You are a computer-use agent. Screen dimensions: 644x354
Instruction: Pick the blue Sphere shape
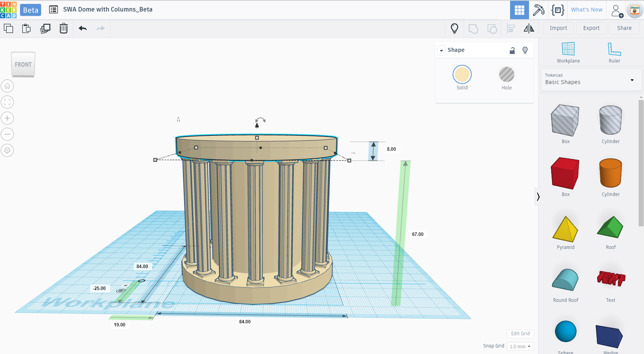pyautogui.click(x=565, y=331)
